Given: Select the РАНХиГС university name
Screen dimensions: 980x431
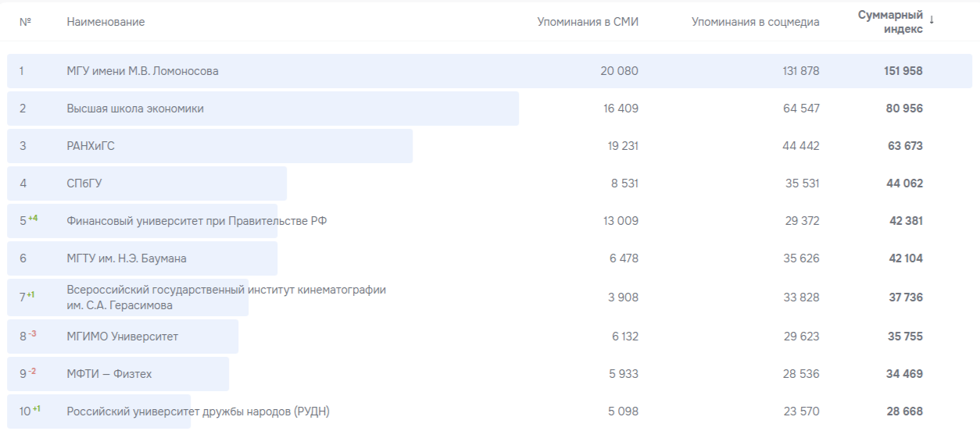Looking at the screenshot, I should (x=91, y=146).
